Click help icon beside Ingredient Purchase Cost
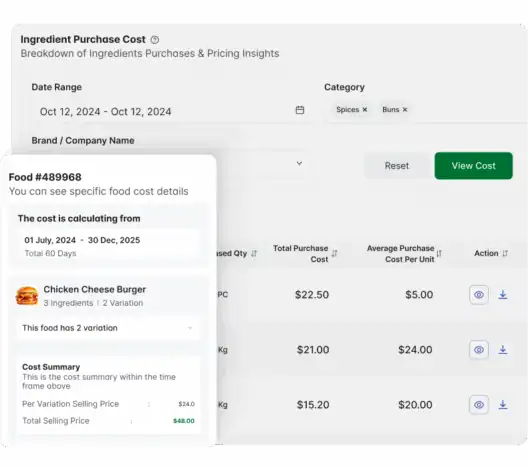The width and height of the screenshot is (528, 469). pyautogui.click(x=155, y=40)
